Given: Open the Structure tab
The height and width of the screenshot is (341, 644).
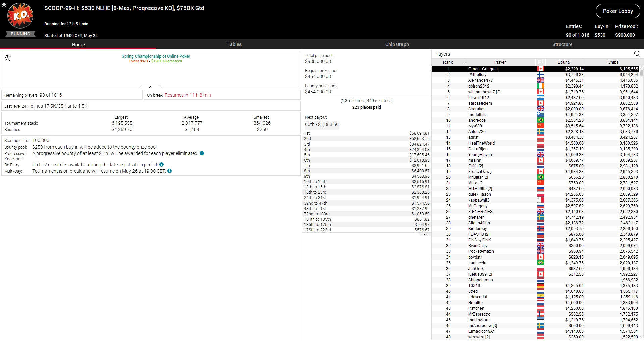Looking at the screenshot, I should tap(562, 44).
